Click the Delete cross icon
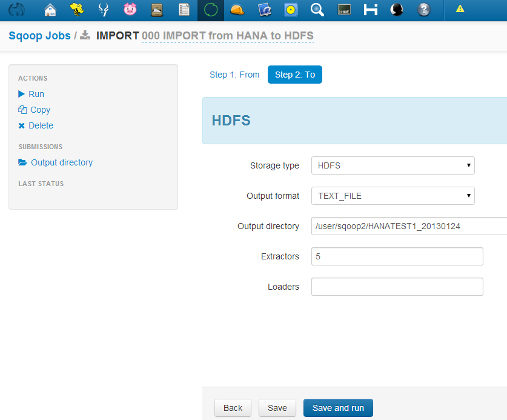This screenshot has width=507, height=420. tap(21, 125)
